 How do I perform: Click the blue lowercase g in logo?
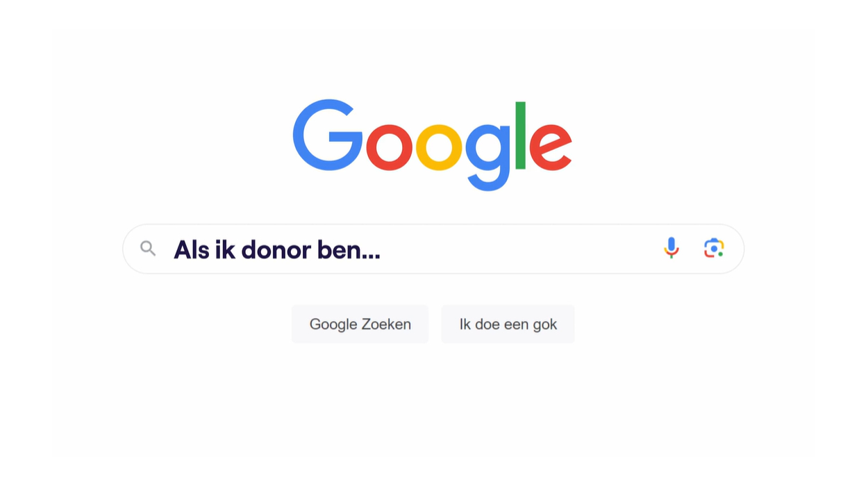click(488, 157)
